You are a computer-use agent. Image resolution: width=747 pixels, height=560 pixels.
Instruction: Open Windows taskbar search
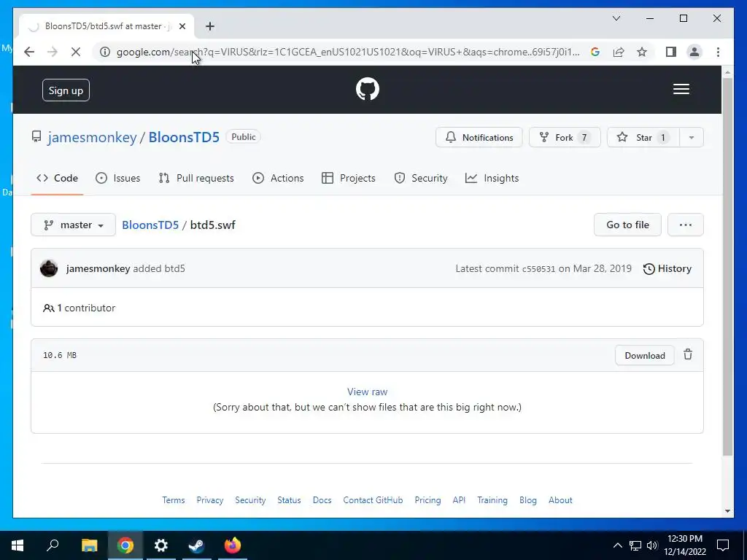(53, 545)
